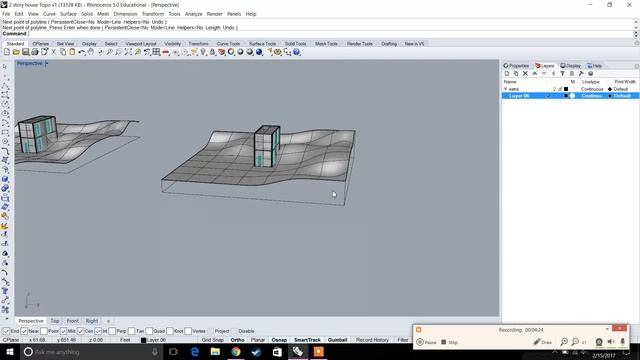Click the Help question mark icon in toolbar
Viewport: 640px width, 360px height.
pyautogui.click(x=297, y=52)
